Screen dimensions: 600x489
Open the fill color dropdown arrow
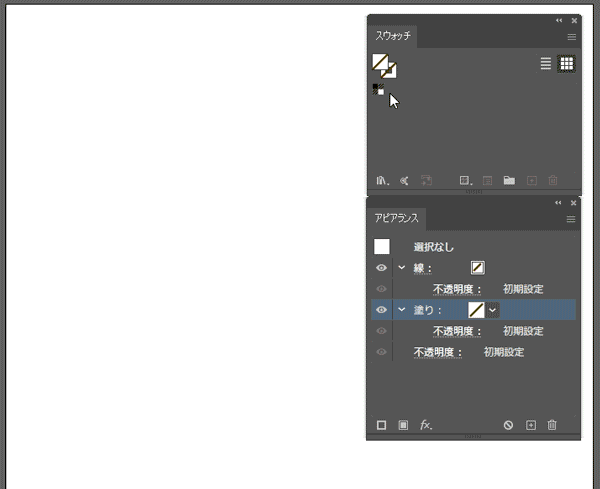coord(492,310)
